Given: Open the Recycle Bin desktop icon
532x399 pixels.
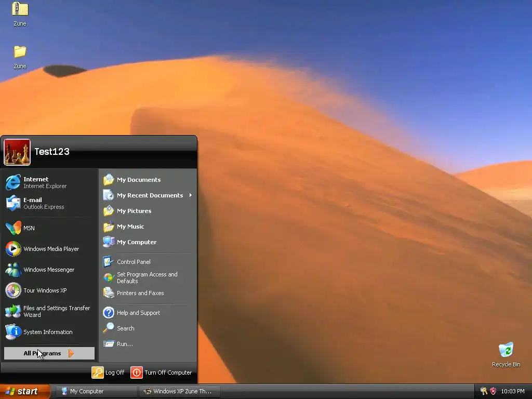Looking at the screenshot, I should point(506,350).
